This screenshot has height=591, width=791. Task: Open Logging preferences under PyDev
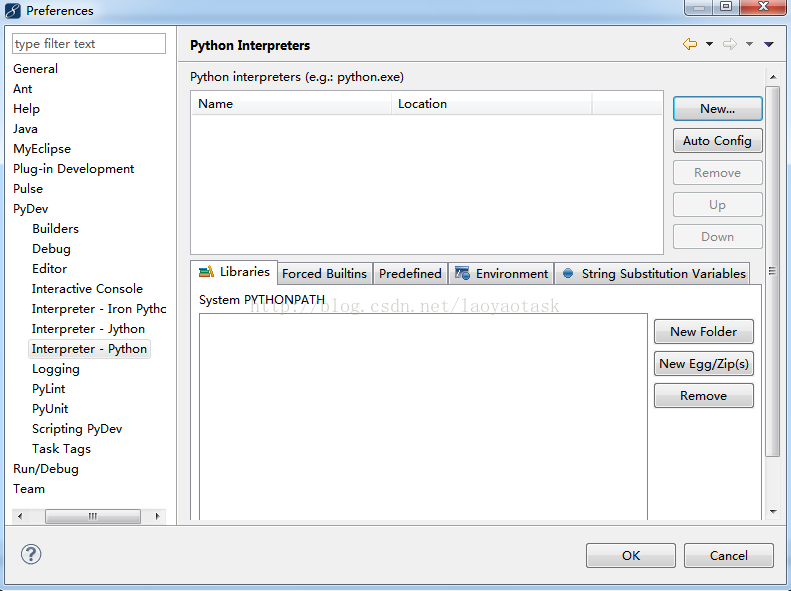[x=56, y=369]
